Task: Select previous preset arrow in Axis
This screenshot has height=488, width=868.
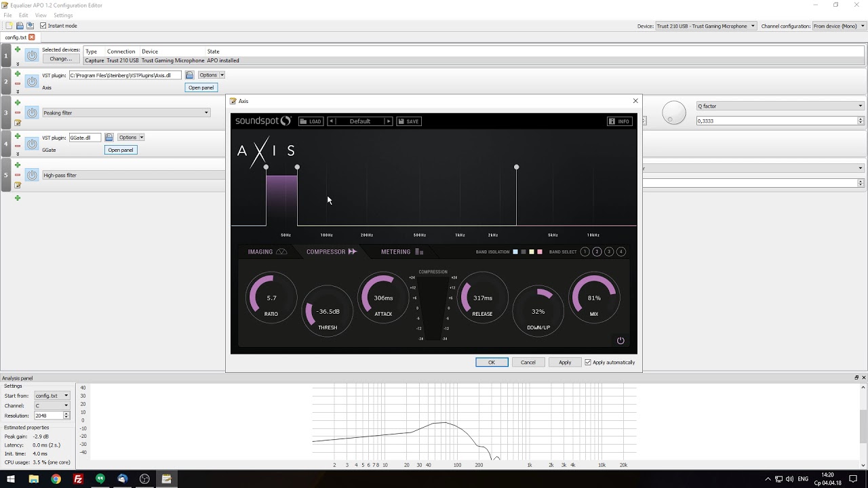Action: coord(332,121)
